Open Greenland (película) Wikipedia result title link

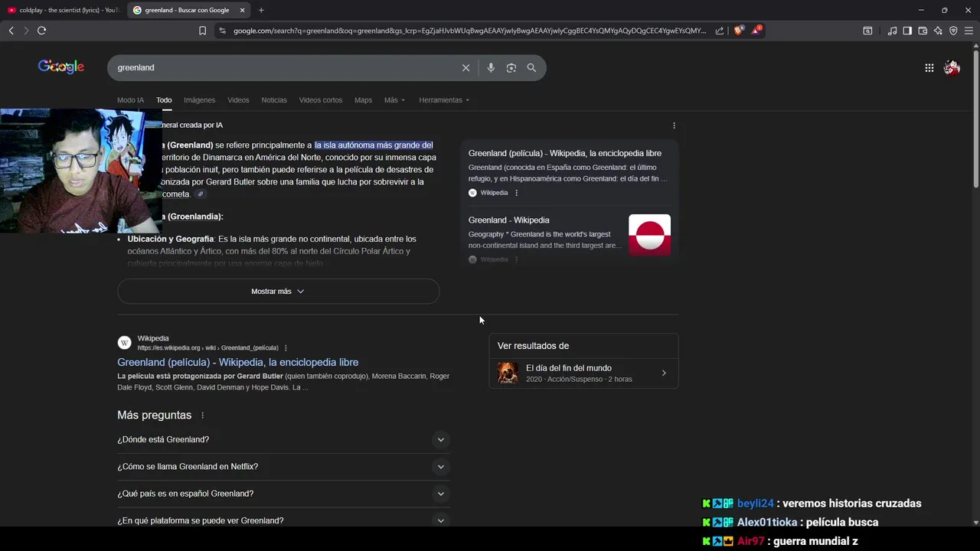(x=237, y=363)
